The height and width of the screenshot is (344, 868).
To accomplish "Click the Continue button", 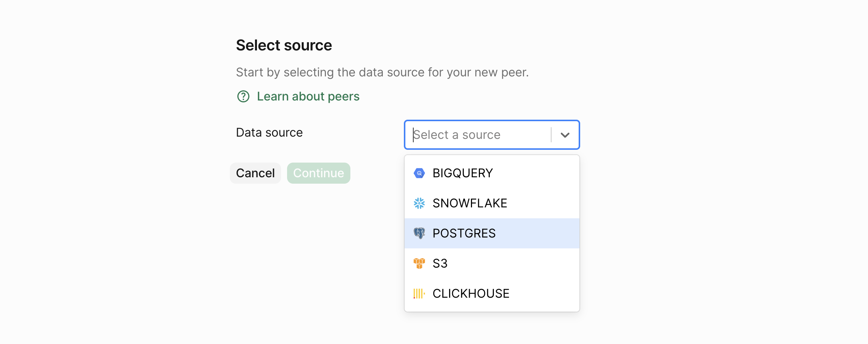I will click(x=318, y=173).
